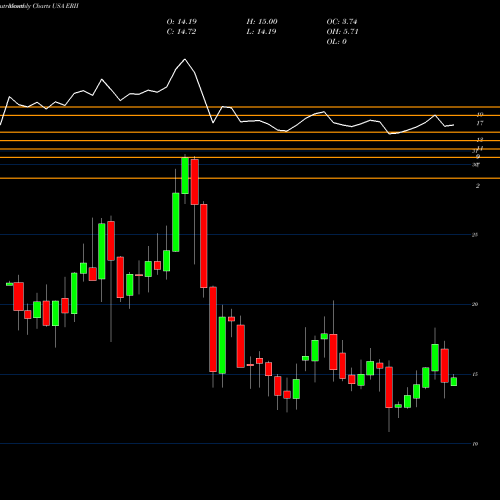Click the price axis label 20

(x=475, y=304)
